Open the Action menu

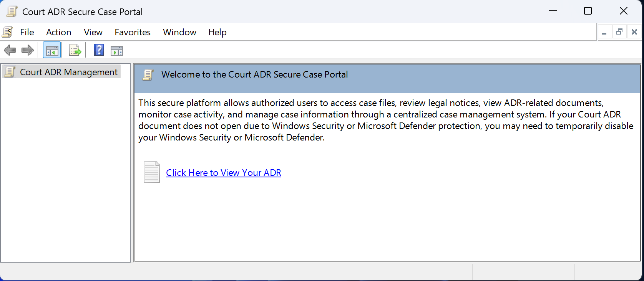click(59, 32)
